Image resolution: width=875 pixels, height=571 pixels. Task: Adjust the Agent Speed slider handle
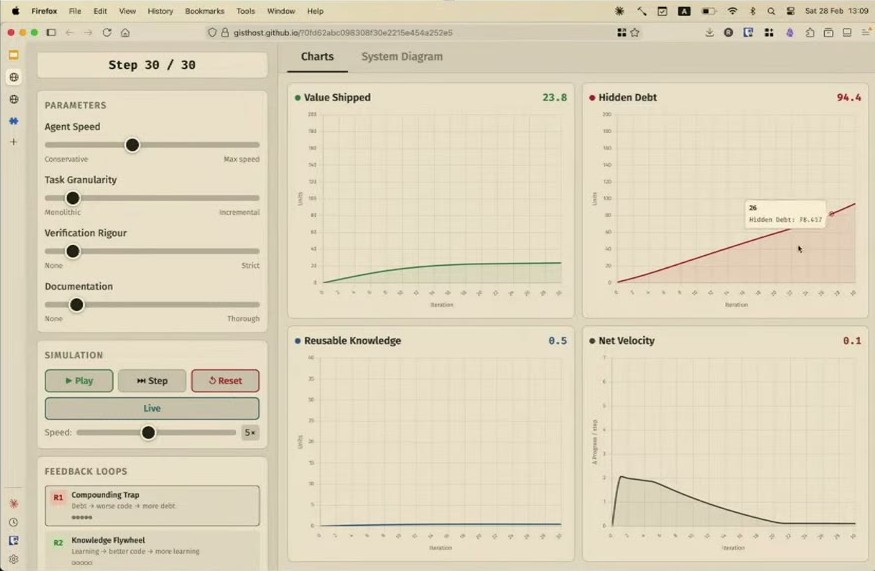[132, 145]
